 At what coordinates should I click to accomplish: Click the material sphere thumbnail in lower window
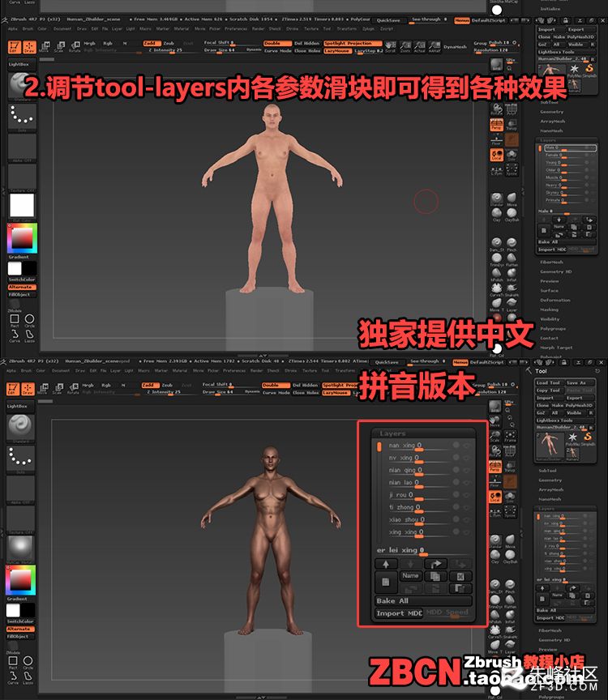20,548
